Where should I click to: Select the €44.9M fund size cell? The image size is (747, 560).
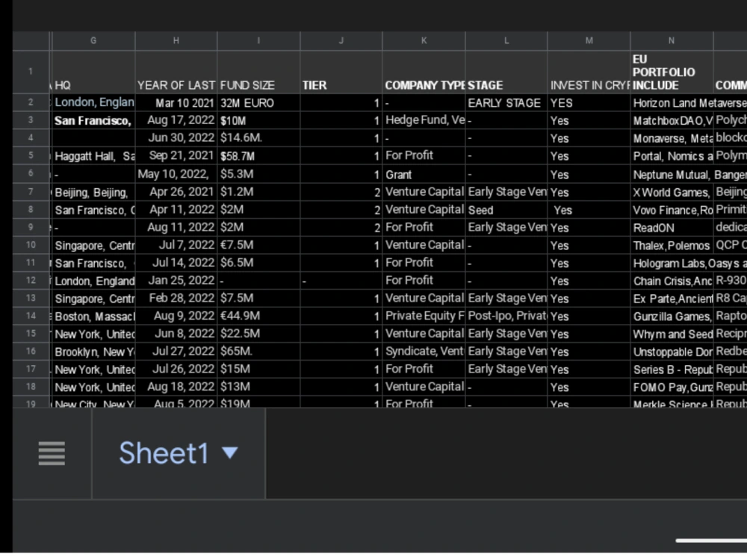(258, 316)
